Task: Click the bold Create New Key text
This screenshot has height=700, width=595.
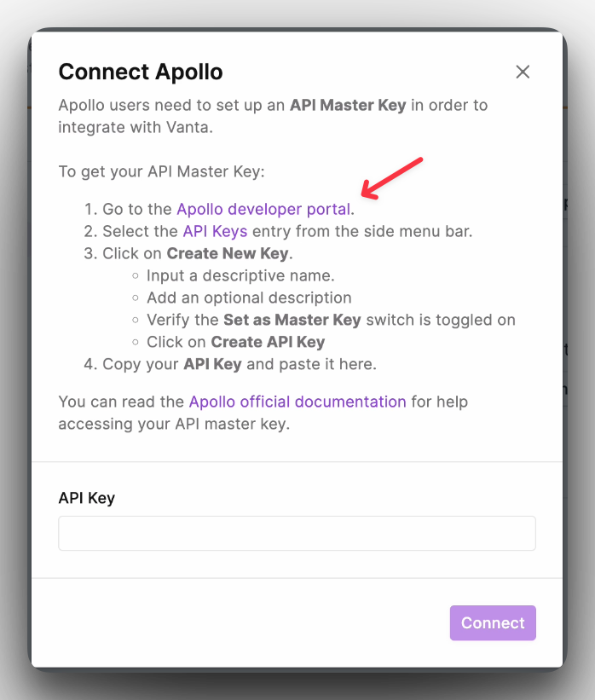Action: [x=228, y=253]
